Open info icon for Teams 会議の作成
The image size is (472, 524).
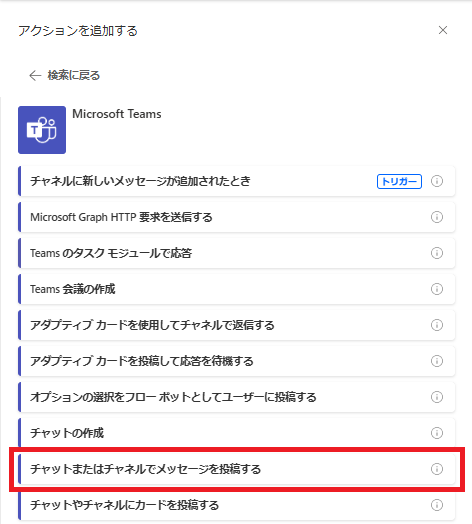click(437, 289)
